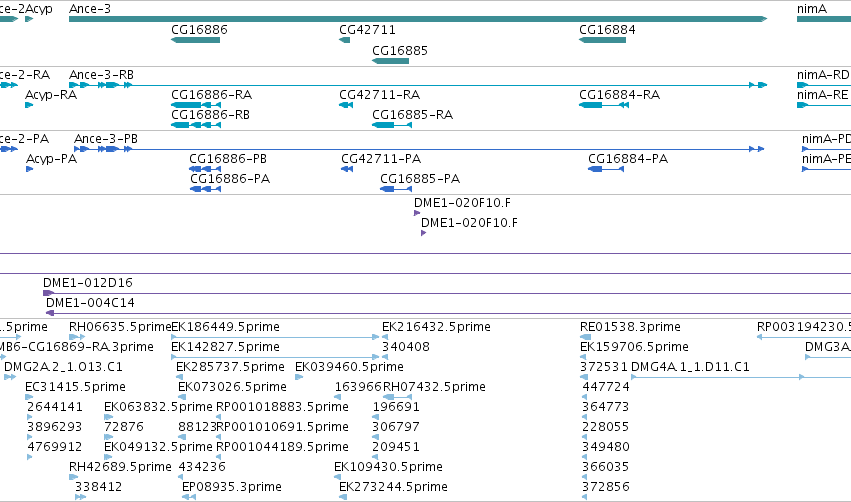
Task: Click the 306797 feature label
Action: [396, 427]
